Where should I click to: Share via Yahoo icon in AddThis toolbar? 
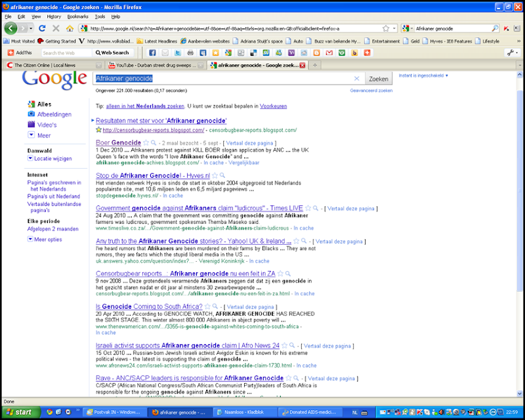click(291, 52)
